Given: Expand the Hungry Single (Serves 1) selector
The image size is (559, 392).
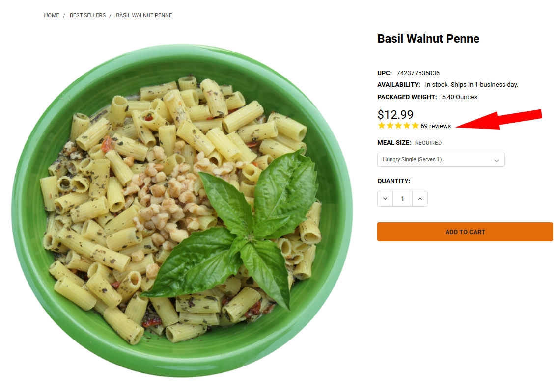Looking at the screenshot, I should (x=441, y=159).
